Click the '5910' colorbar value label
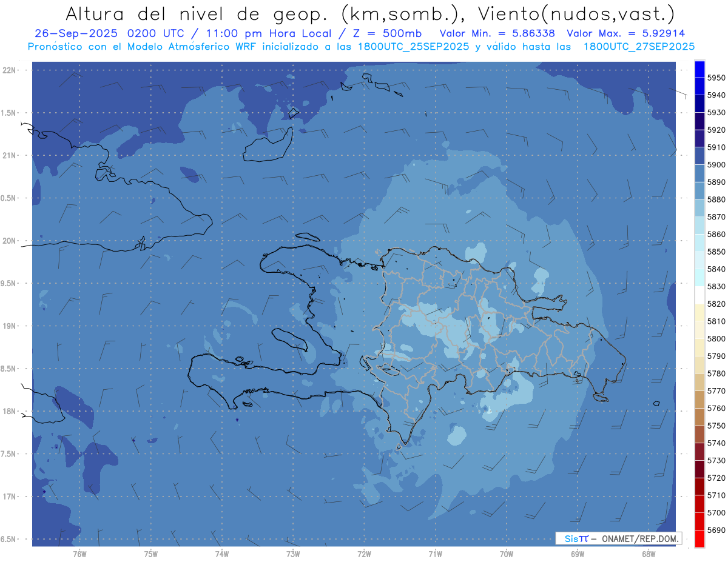This screenshot has height=562, width=728. click(716, 147)
